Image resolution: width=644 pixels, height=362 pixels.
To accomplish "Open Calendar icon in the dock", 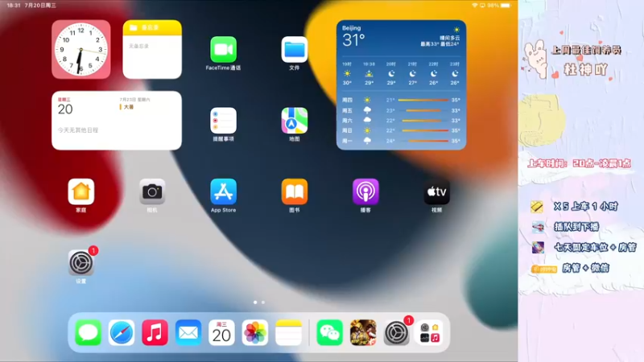I will (221, 332).
